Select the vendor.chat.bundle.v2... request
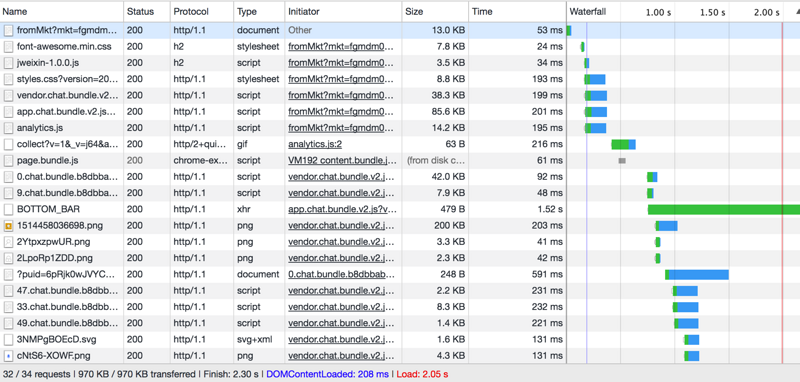800x382 pixels. [x=400, y=95]
